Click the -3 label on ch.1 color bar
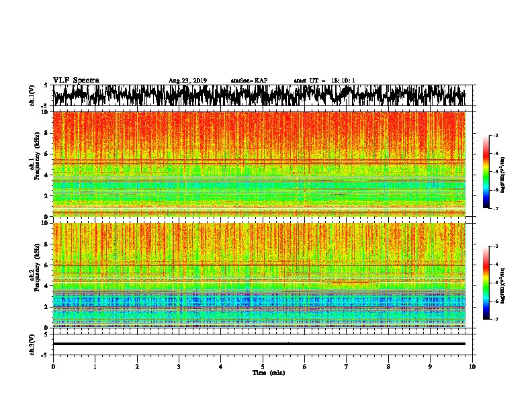 496,136
